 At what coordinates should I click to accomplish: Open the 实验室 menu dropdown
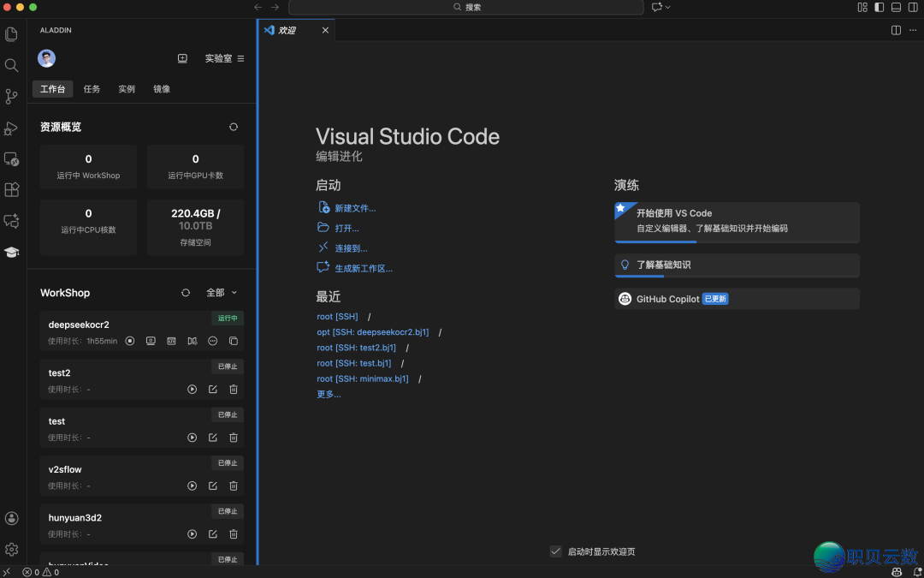225,58
